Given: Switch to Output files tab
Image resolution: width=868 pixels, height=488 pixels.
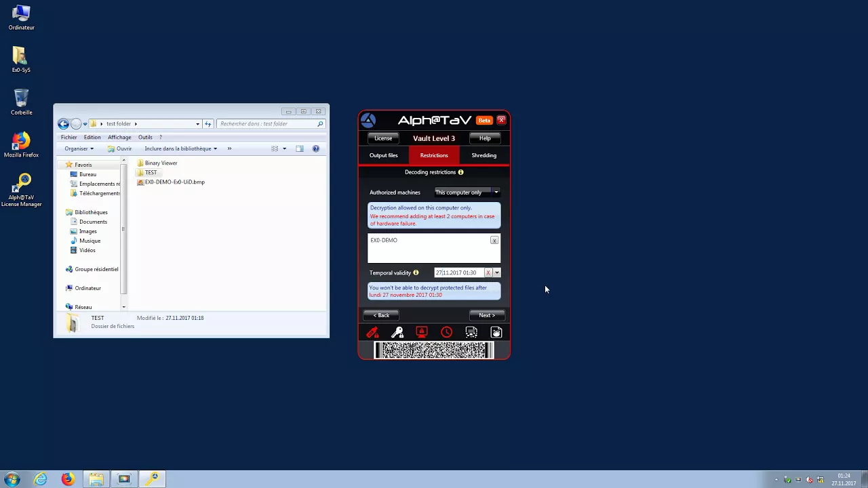Looking at the screenshot, I should (384, 155).
